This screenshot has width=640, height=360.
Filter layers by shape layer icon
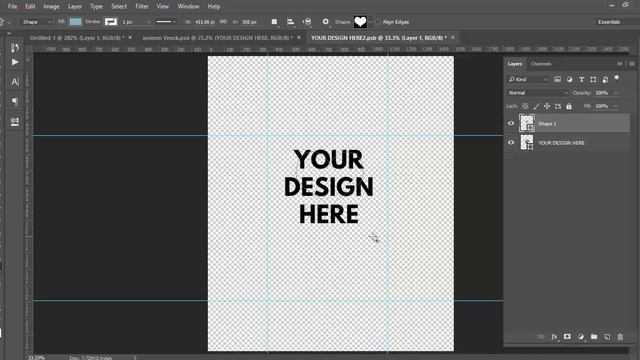coord(593,79)
